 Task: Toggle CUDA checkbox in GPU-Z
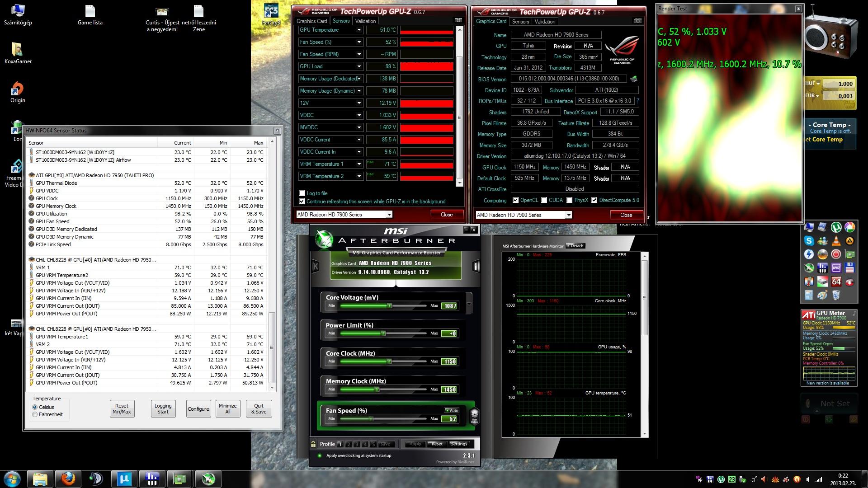coord(544,200)
